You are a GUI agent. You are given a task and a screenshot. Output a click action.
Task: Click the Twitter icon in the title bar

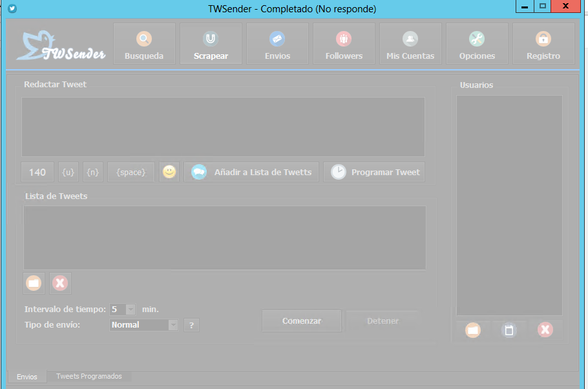click(x=12, y=8)
